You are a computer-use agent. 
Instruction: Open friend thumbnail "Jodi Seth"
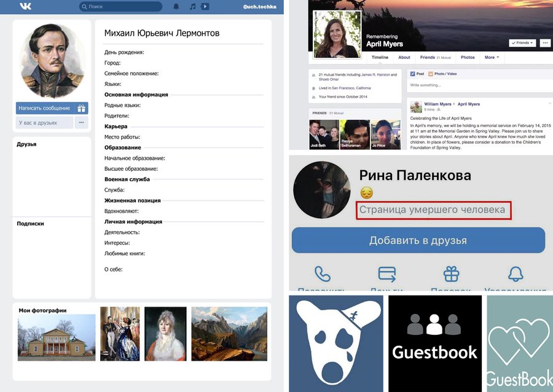coord(324,135)
